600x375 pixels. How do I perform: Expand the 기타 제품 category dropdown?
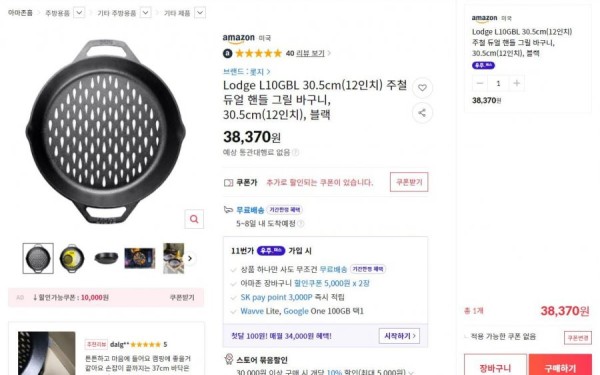coord(200,13)
